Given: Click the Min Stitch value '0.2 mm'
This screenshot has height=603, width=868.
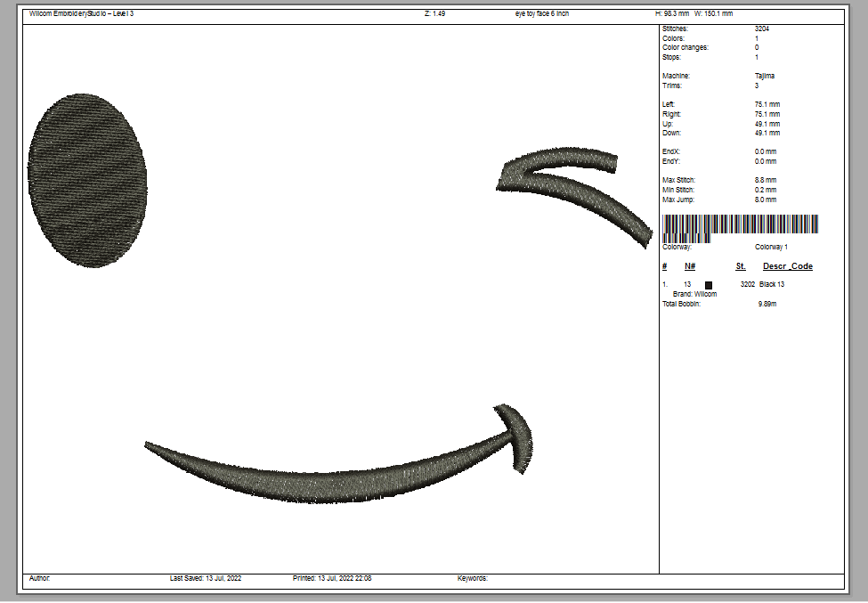Looking at the screenshot, I should click(x=766, y=190).
